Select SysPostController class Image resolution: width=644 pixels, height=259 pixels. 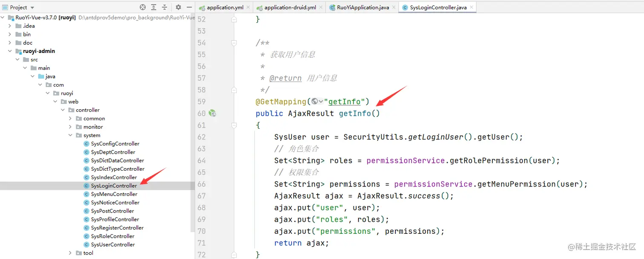[112, 211]
